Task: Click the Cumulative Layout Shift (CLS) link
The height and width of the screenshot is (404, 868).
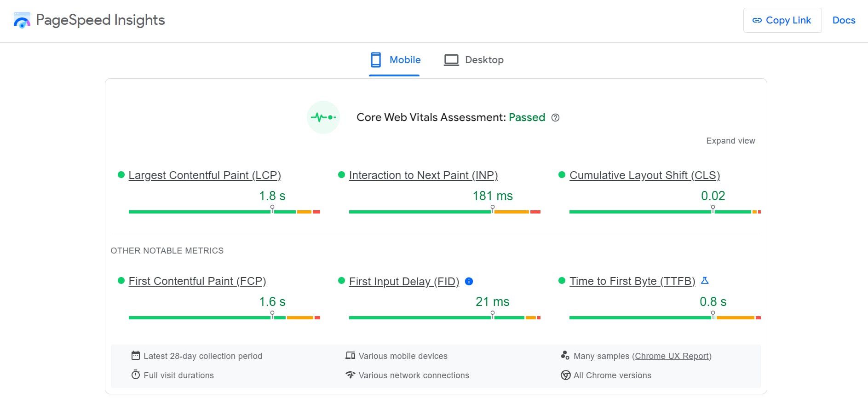Action: (x=644, y=175)
